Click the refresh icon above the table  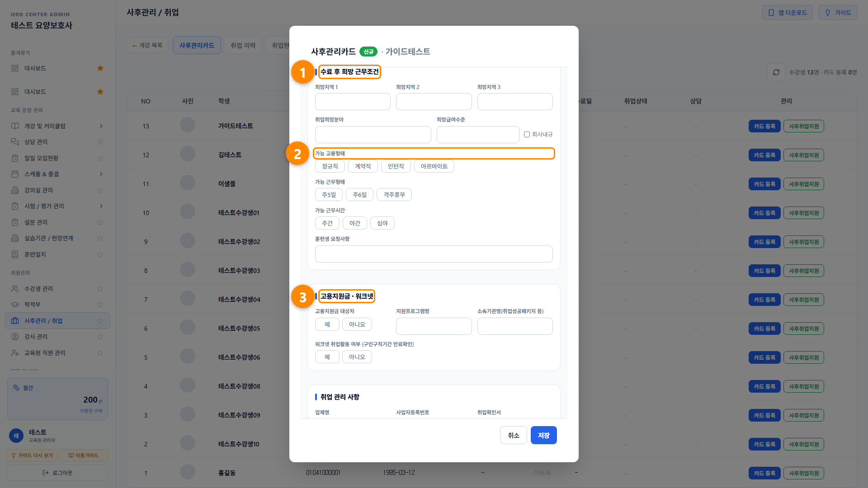[776, 72]
